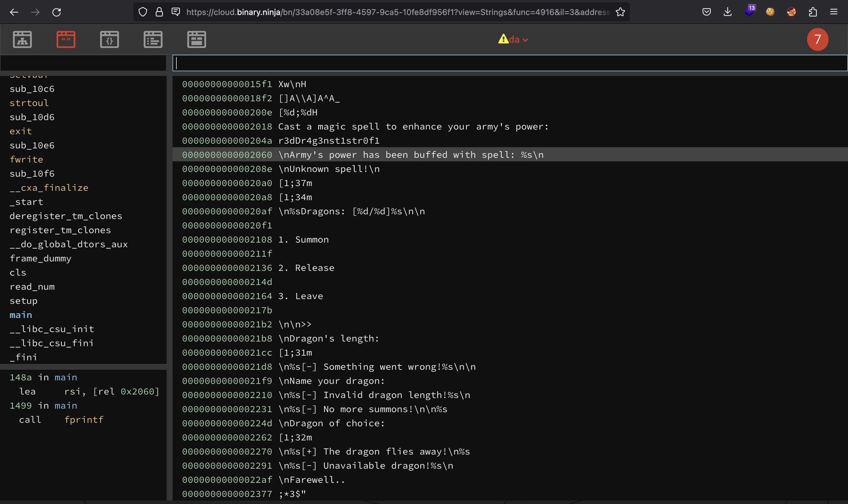Select __libc_csu_init function

[x=52, y=329]
